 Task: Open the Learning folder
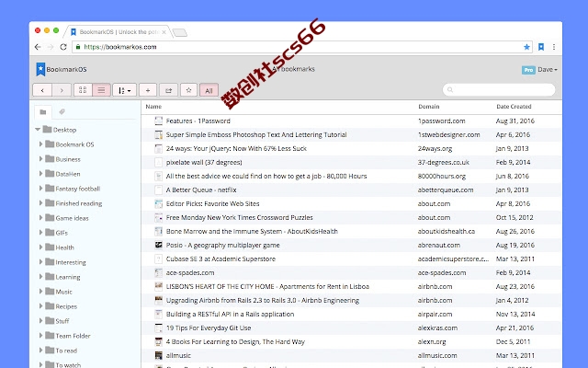pos(62,277)
